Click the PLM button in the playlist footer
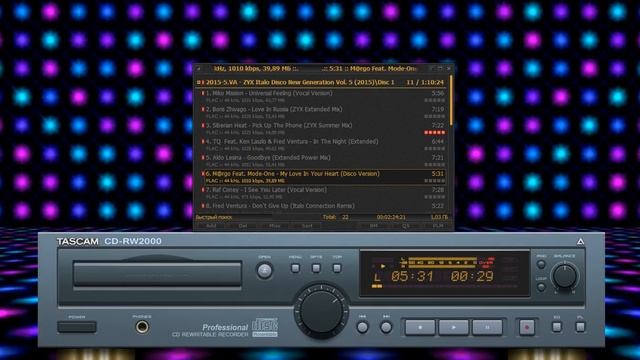This screenshot has width=640, height=360. tap(438, 226)
